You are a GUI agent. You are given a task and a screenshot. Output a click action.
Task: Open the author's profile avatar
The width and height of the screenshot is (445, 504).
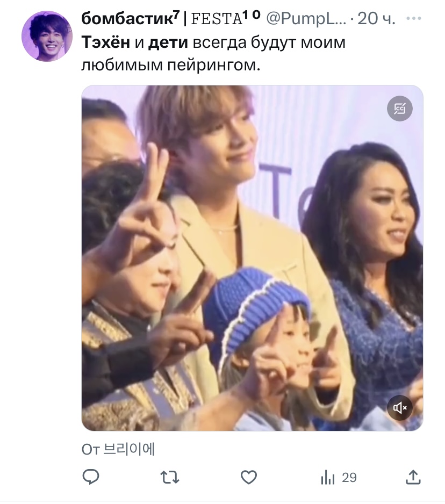pyautogui.click(x=47, y=36)
